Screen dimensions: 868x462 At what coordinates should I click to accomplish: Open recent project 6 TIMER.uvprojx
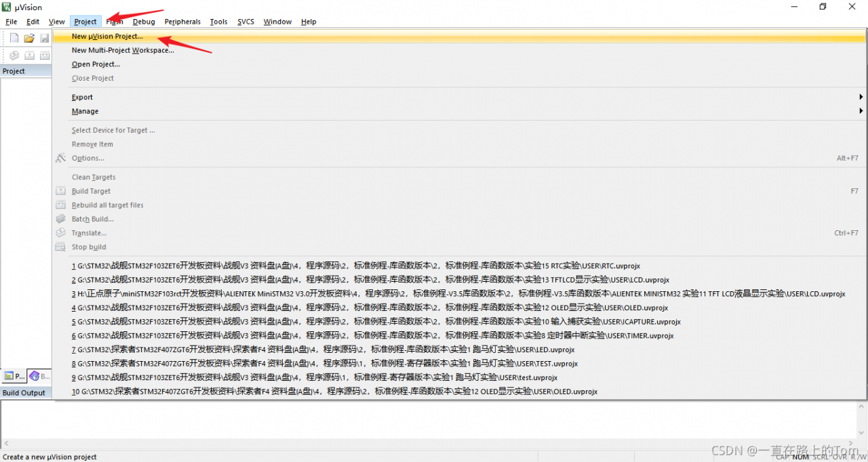point(459,336)
